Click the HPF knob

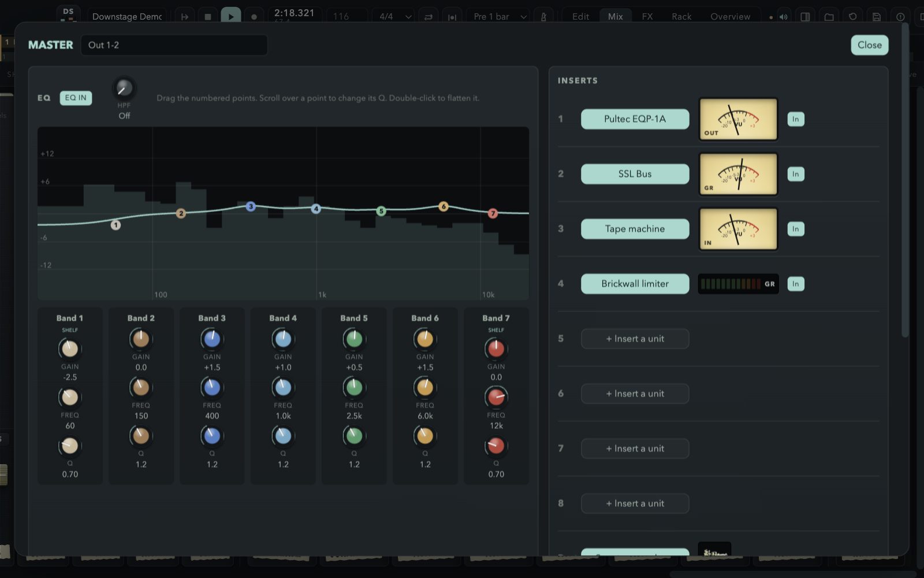pos(124,88)
